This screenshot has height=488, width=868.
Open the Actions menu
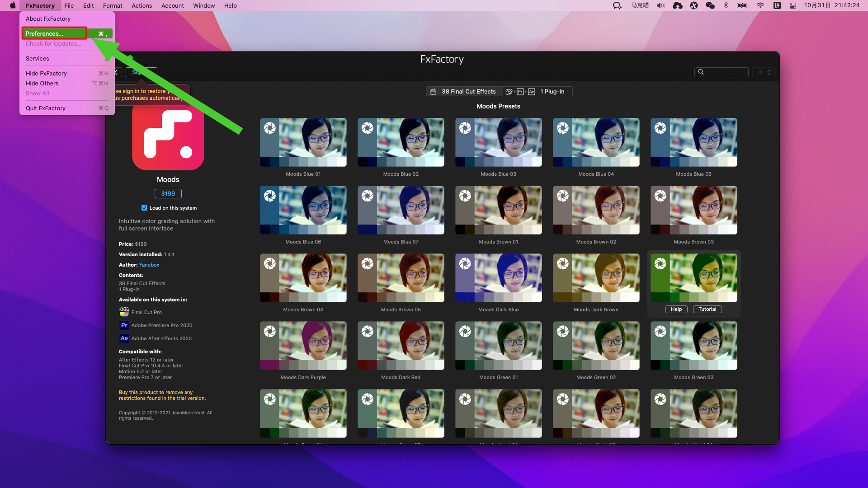pos(142,5)
